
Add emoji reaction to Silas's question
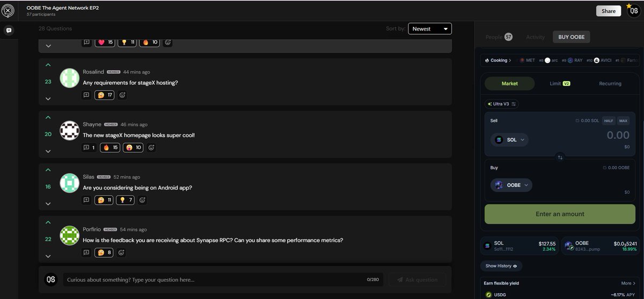tap(142, 200)
